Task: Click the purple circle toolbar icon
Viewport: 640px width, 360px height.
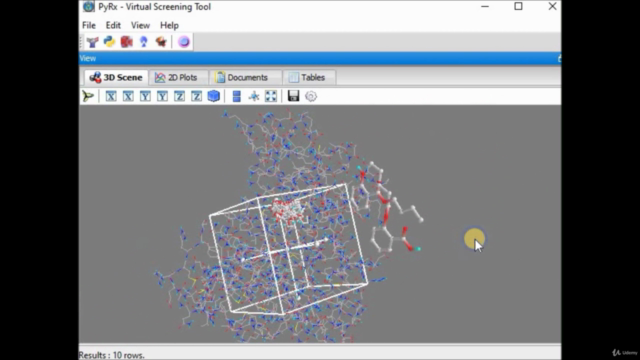Action: (184, 42)
